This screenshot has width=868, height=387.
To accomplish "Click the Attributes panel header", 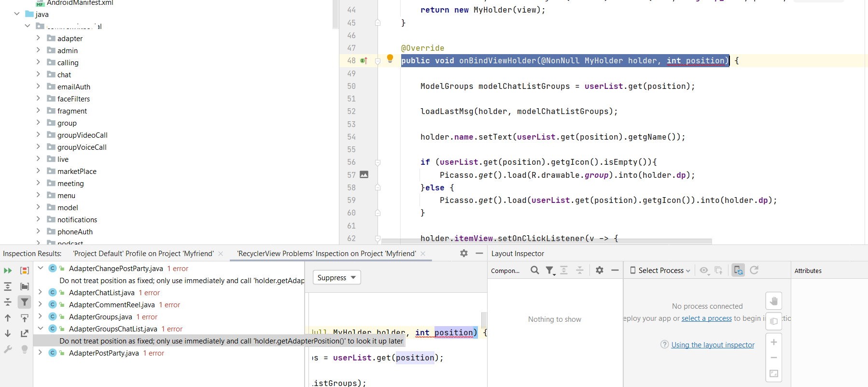I will [808, 271].
